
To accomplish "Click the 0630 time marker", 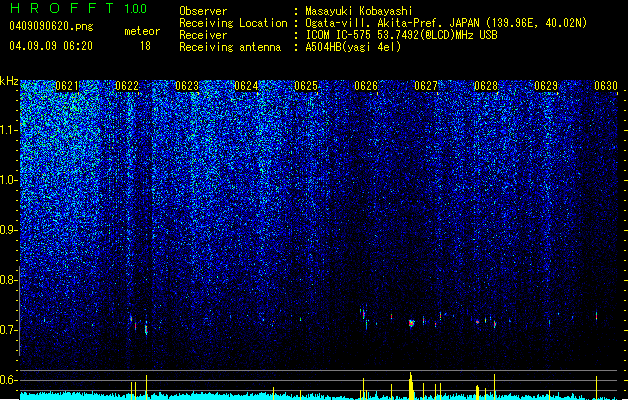I will tap(606, 86).
